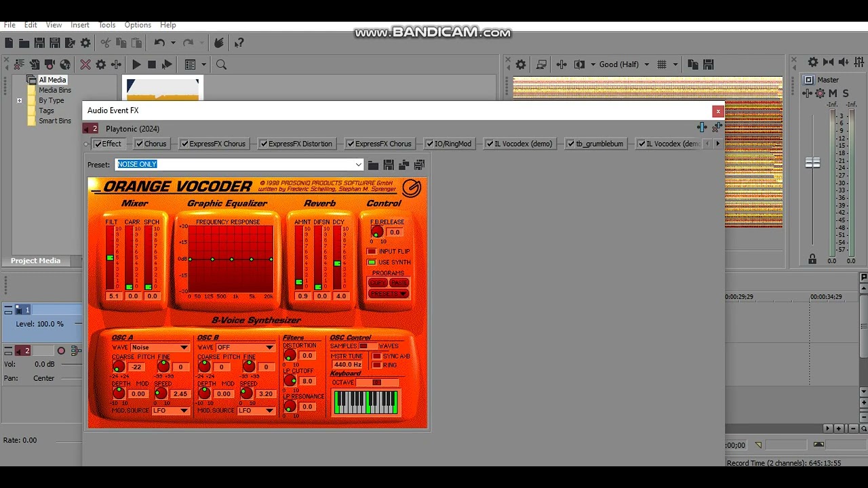Stop preview in Project Media toolbar
Screen dimensions: 868x488
pos(152,64)
